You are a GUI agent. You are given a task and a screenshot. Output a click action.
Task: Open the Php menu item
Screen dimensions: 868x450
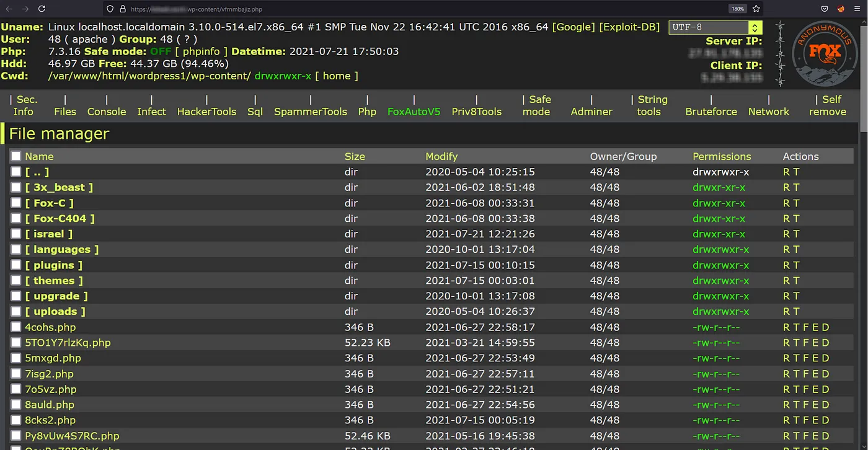(x=367, y=112)
